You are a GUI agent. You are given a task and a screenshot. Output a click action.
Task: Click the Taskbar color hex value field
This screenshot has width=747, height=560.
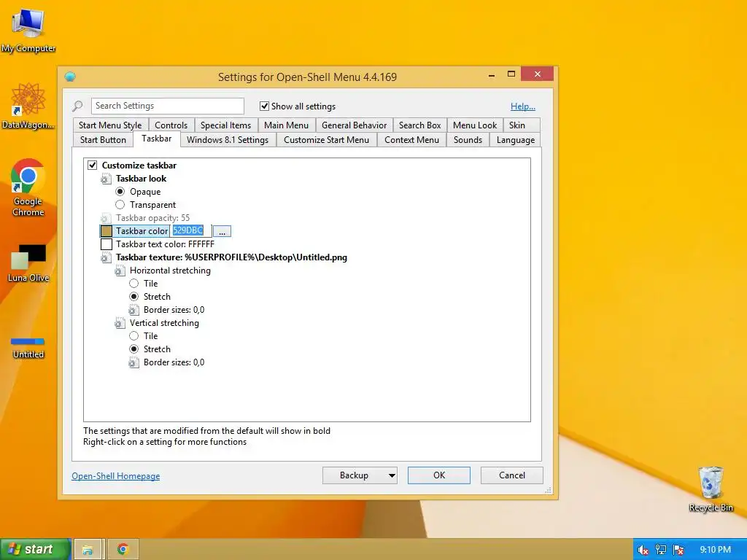point(190,231)
